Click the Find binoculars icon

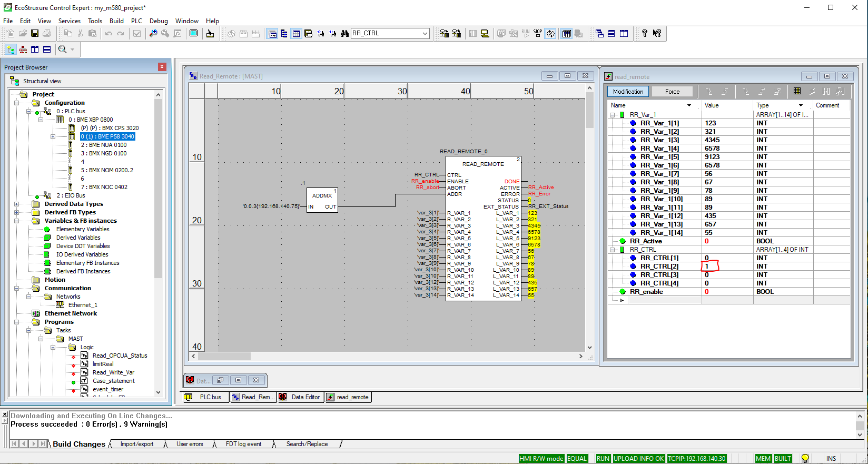coord(344,33)
